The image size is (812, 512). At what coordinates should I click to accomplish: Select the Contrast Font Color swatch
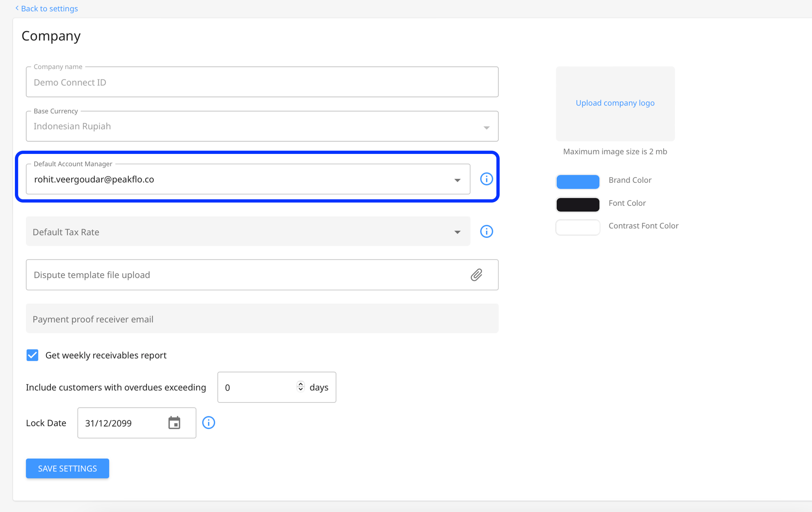(x=578, y=227)
